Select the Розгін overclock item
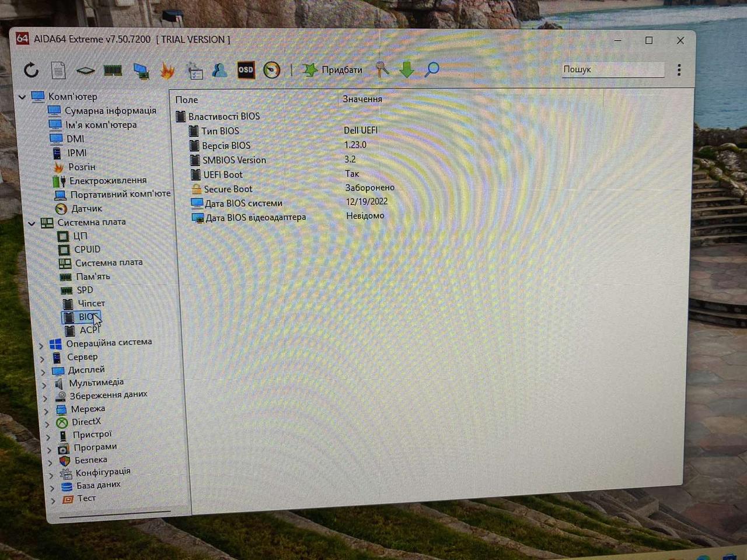 (x=82, y=167)
